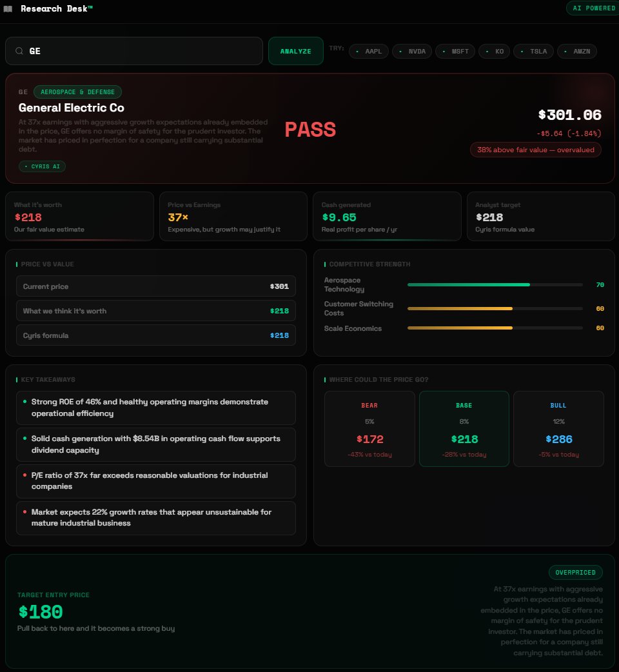Click the magnifier icon in the search box

(19, 51)
